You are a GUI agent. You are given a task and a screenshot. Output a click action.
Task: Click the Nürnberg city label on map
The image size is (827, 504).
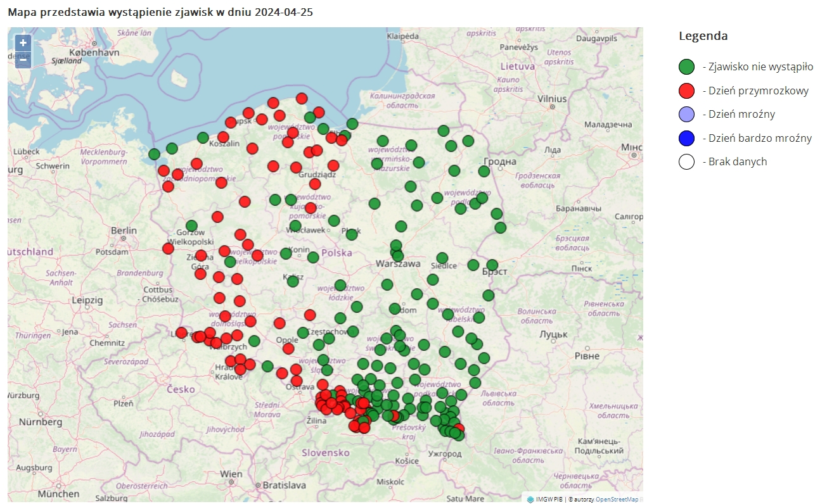(x=41, y=422)
